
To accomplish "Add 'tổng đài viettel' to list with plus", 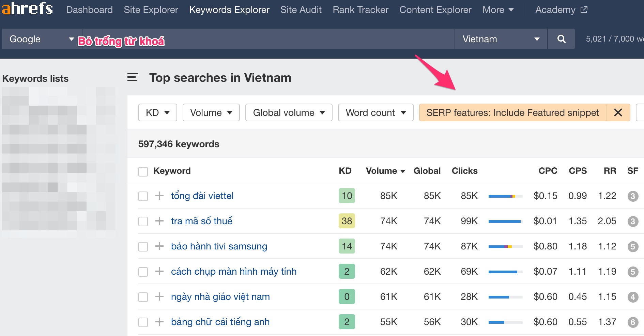I will point(159,196).
